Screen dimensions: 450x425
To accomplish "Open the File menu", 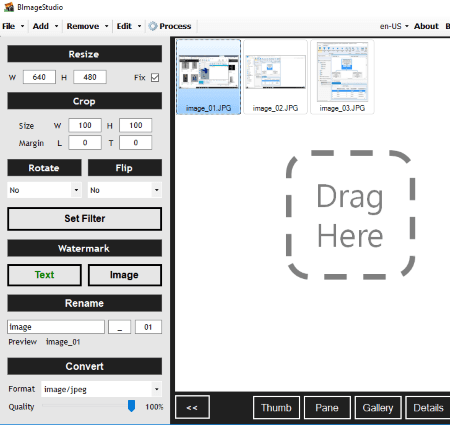I will tap(13, 26).
